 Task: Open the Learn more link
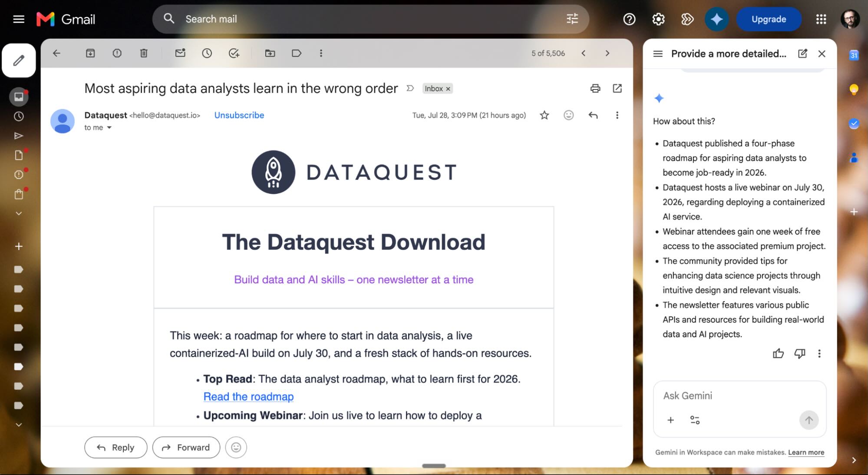coord(806,452)
